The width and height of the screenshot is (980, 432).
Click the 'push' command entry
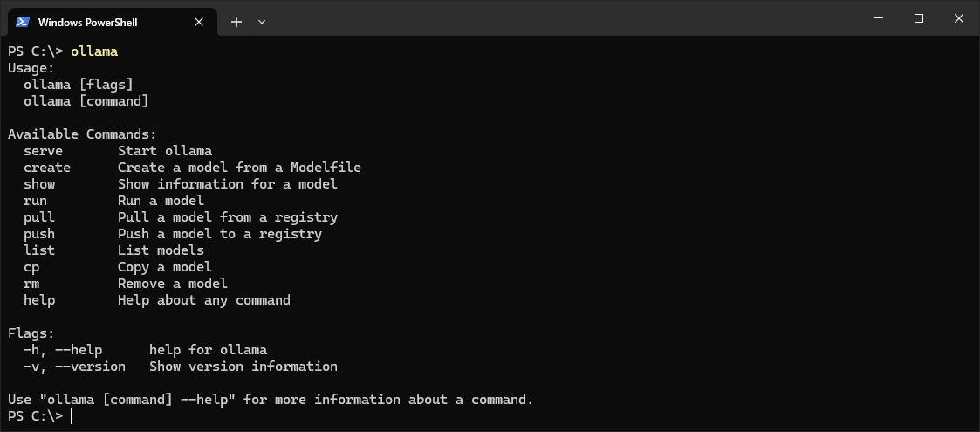click(x=39, y=234)
